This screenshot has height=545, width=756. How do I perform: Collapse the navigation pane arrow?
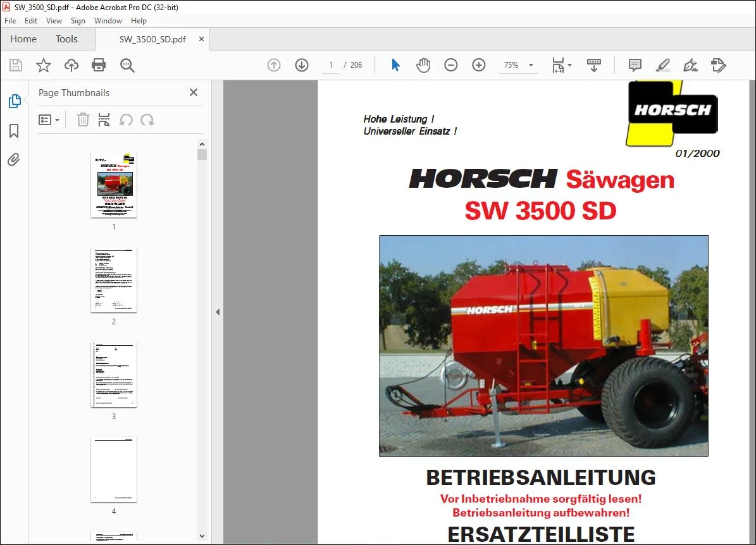(x=218, y=312)
